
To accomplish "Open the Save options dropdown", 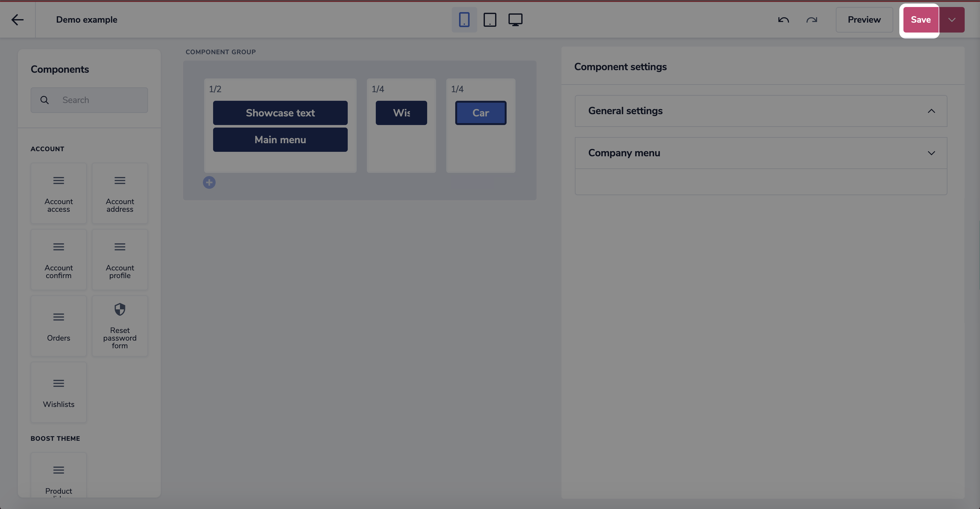I will pyautogui.click(x=952, y=19).
